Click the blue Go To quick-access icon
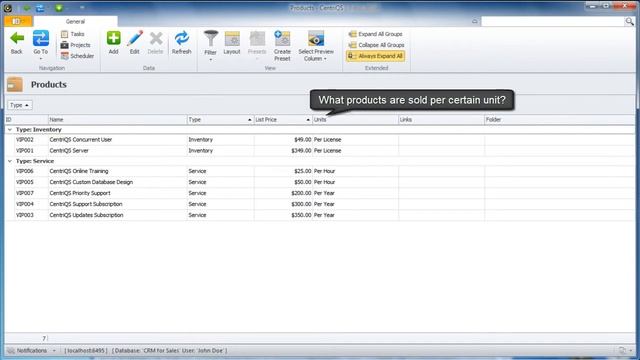The width and height of the screenshot is (640, 360). pyautogui.click(x=40, y=8)
